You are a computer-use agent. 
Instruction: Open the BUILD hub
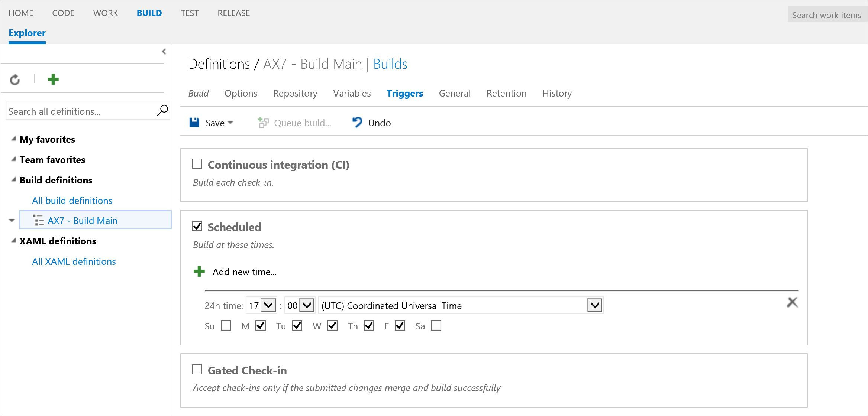tap(149, 13)
